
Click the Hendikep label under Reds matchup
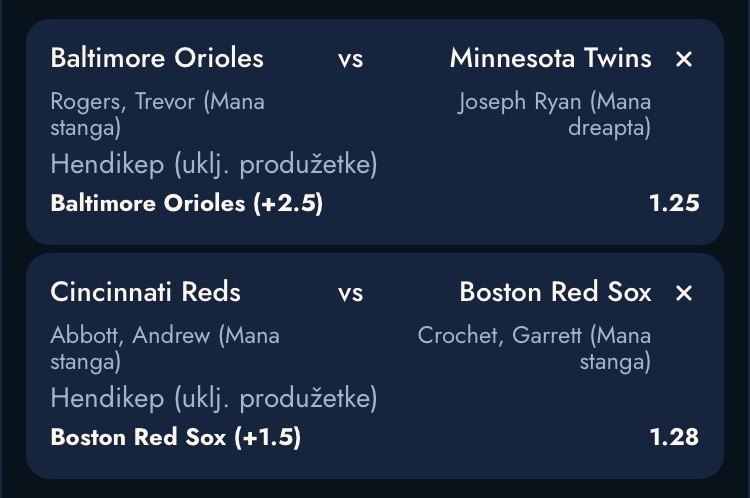214,398
